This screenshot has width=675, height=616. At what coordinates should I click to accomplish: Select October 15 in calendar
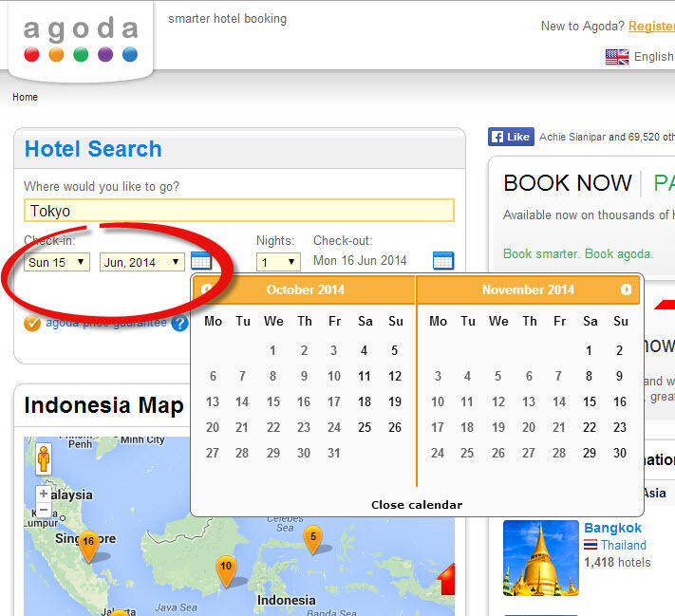(272, 401)
